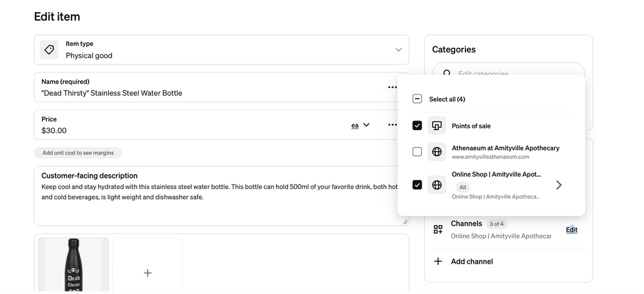
Task: Toggle the Select all (4) checkbox
Action: point(417,99)
